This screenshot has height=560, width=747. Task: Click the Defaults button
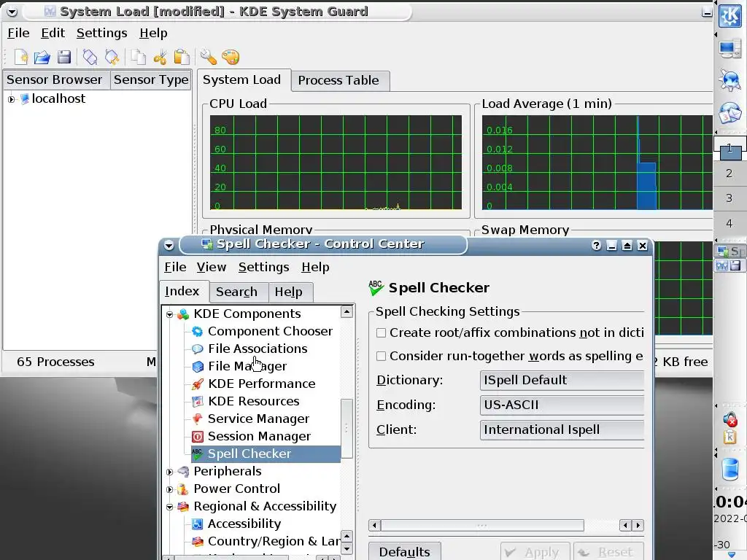tap(404, 551)
